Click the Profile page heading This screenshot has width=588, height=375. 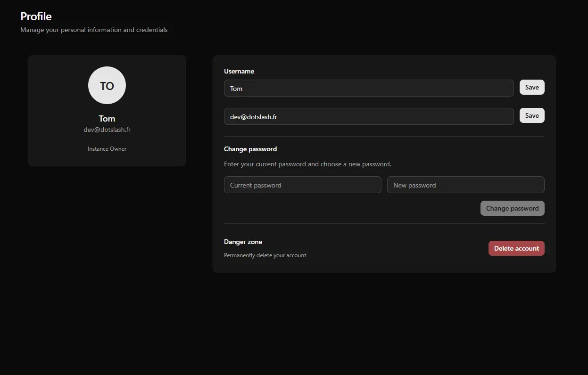36,16
